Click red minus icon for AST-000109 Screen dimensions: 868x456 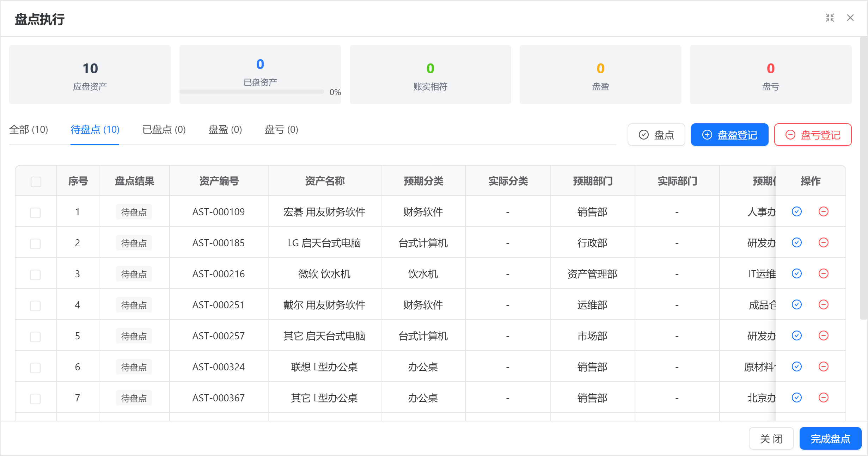pos(824,211)
